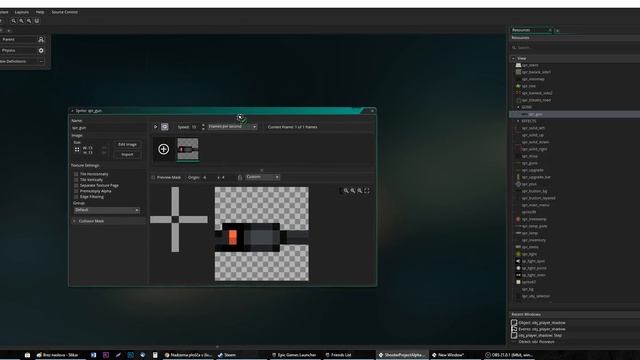Enable Separate Texture Page checkbox
Screen dimensions: 640x360
[76, 185]
